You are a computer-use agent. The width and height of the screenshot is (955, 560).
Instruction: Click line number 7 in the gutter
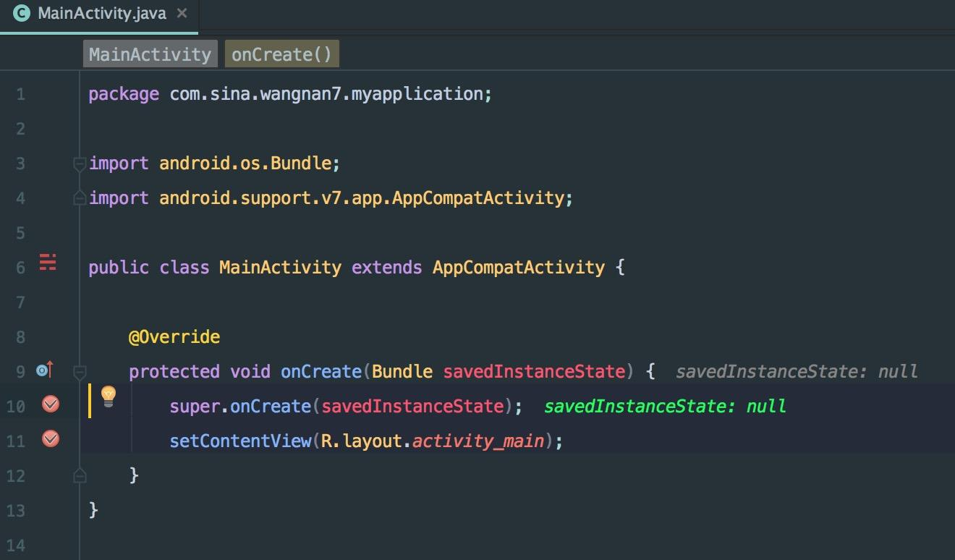click(x=20, y=302)
